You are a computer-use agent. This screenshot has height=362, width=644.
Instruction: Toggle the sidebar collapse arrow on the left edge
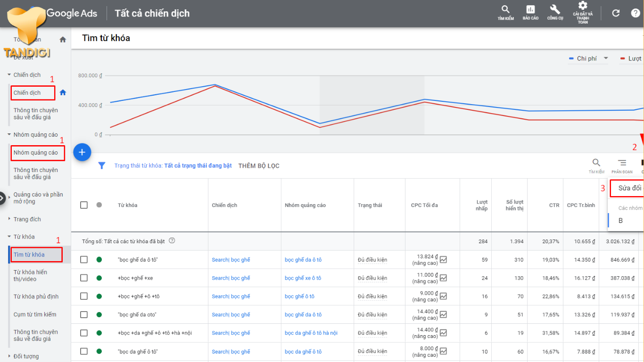tap(2, 198)
